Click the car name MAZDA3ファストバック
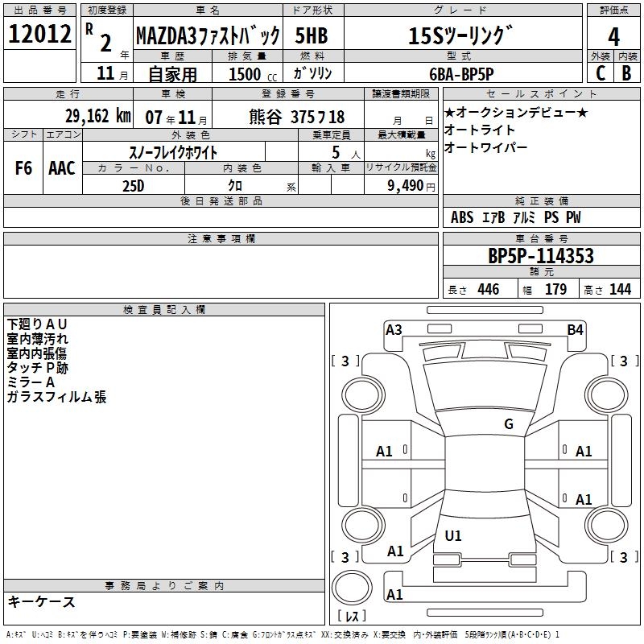The image size is (644, 644). [208, 36]
